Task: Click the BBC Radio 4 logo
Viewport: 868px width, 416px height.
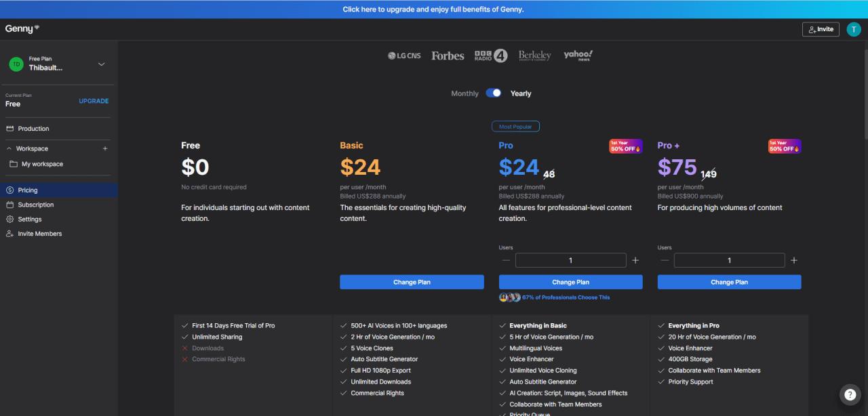Action: (x=491, y=56)
